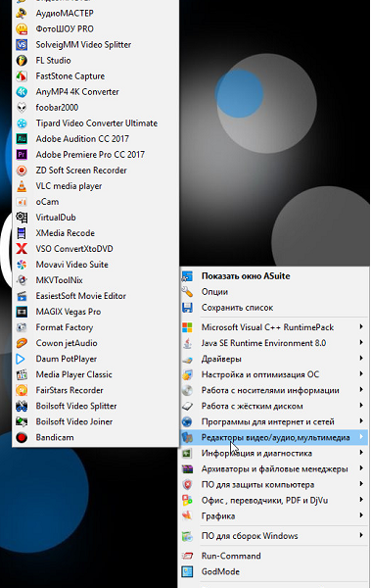Image resolution: width=371 pixels, height=588 pixels.
Task: Click the ФотоШОУ PRO smiley icon
Action: [x=22, y=28]
